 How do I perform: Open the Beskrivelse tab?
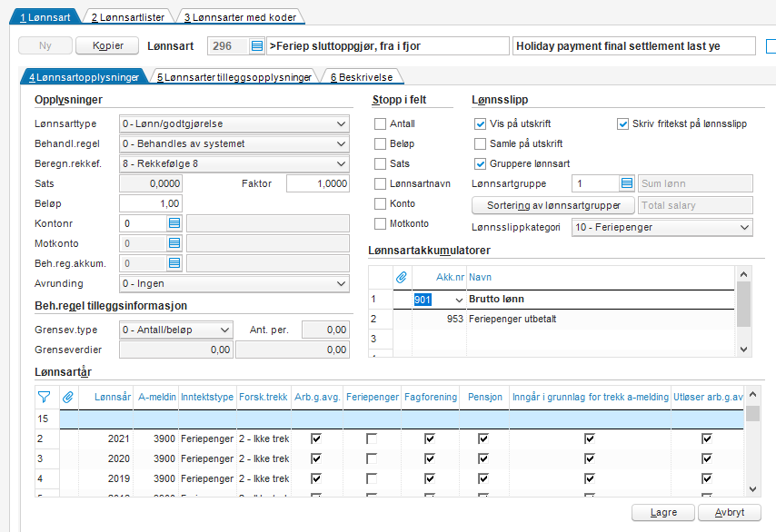[x=362, y=77]
